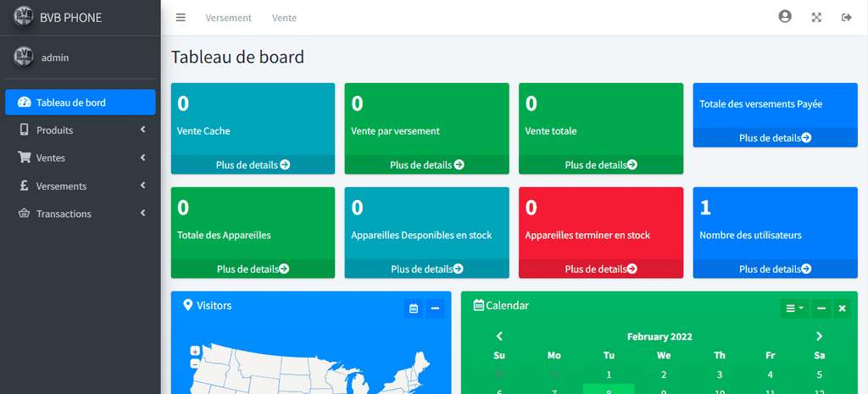Expand the Versements sidebar menu
Viewport: 868px width, 394px height.
(x=81, y=186)
